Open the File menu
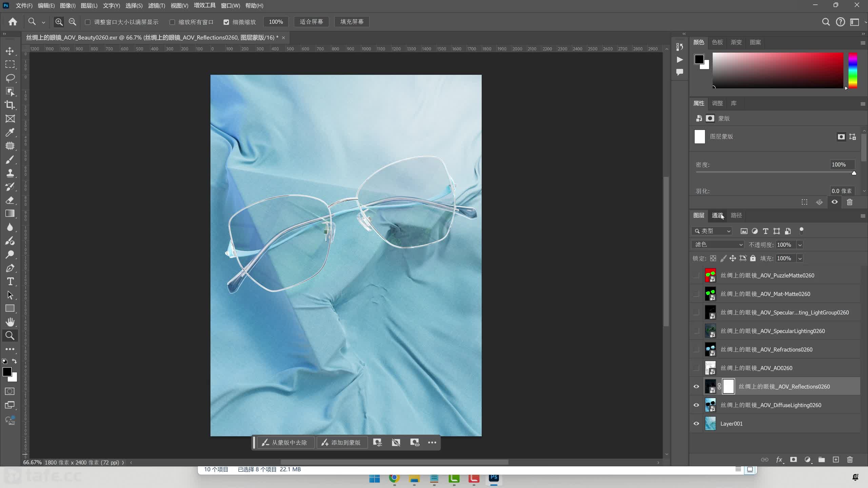 (24, 6)
